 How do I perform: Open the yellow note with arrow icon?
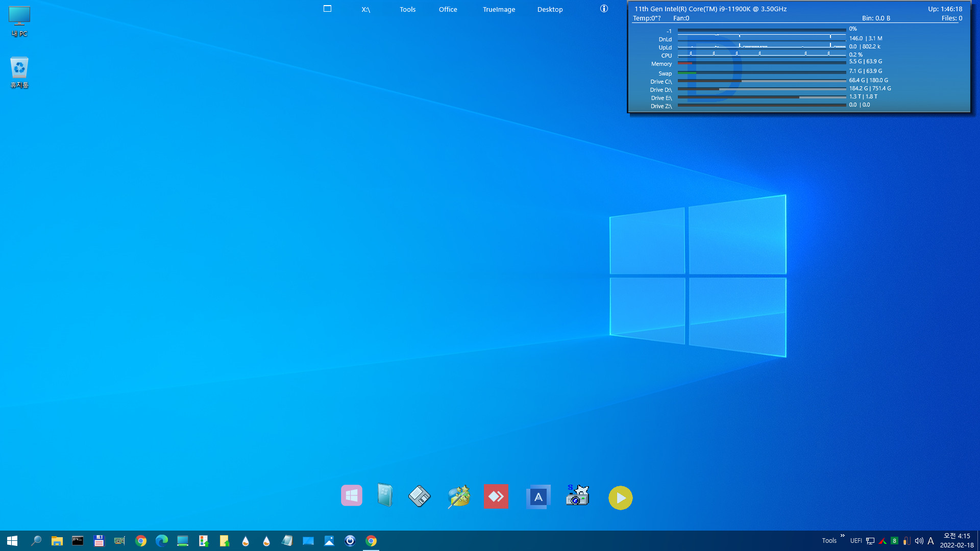225,541
